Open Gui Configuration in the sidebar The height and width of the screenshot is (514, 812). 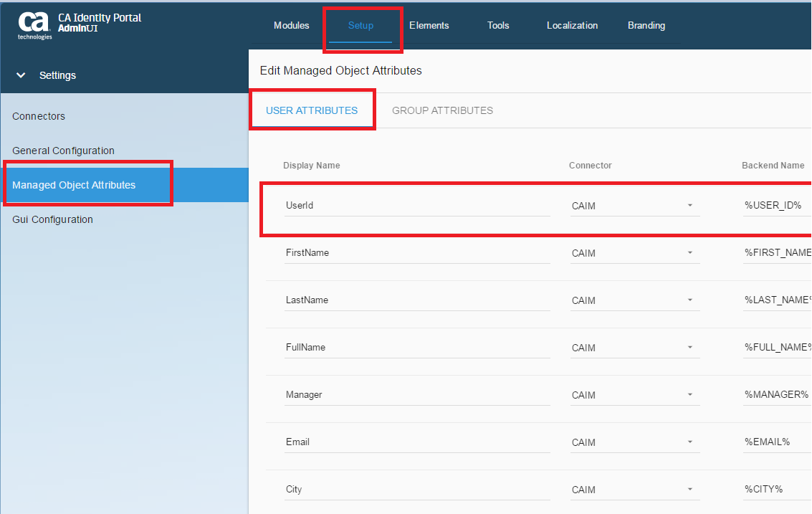[52, 219]
